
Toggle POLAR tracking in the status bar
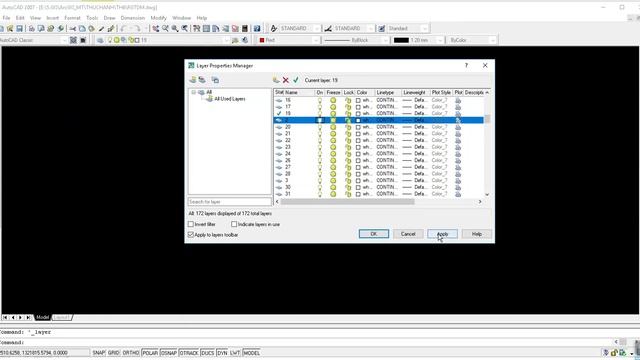(x=150, y=353)
